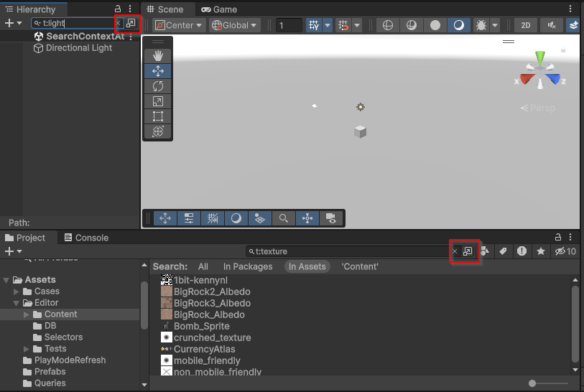584x392 pixels.
Task: Open Unity Search from Hierarchy search field
Action: [131, 23]
